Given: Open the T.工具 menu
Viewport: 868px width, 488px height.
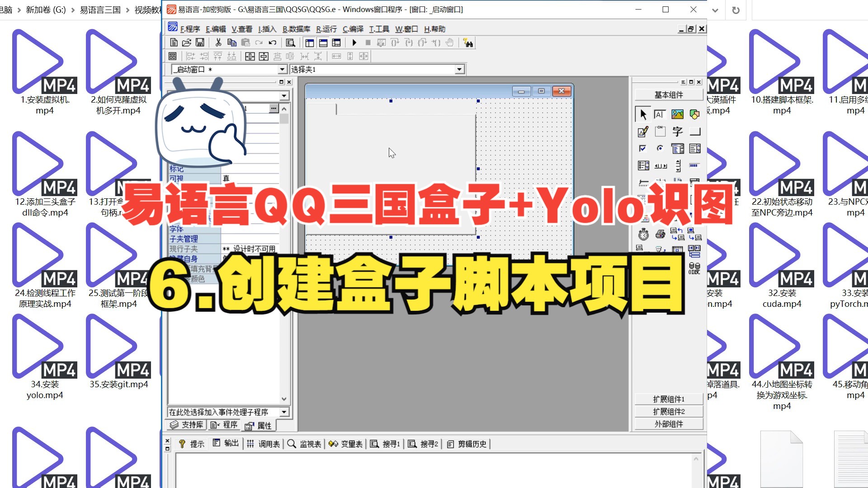Looking at the screenshot, I should [x=379, y=29].
